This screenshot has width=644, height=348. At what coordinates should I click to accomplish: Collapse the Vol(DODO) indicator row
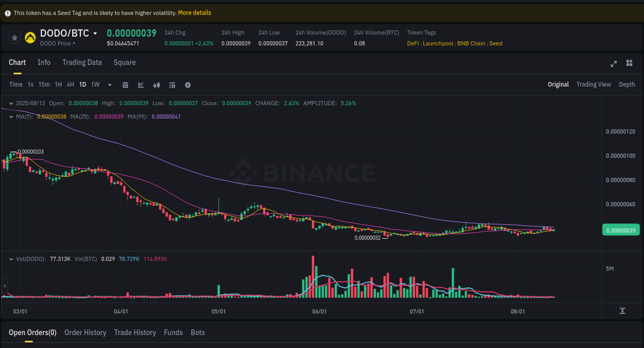tap(11, 259)
